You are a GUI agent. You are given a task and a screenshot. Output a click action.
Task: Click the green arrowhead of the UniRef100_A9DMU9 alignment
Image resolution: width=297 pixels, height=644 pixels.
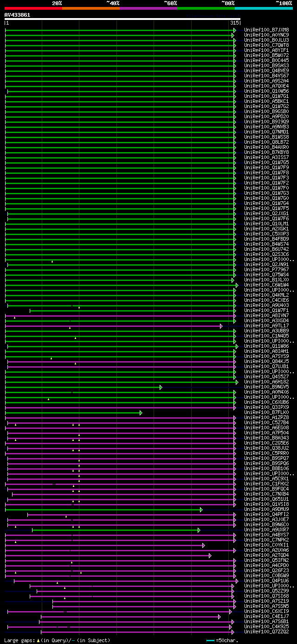201,510
